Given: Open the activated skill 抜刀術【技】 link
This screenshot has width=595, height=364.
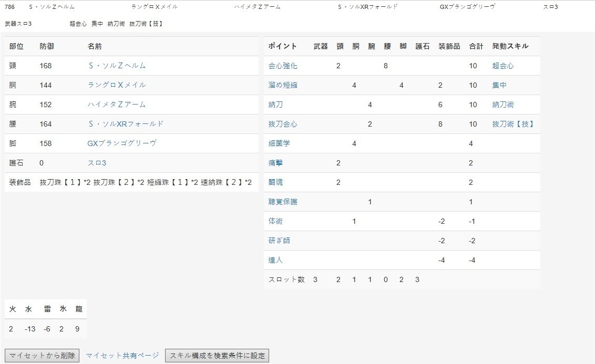Looking at the screenshot, I should coord(513,123).
